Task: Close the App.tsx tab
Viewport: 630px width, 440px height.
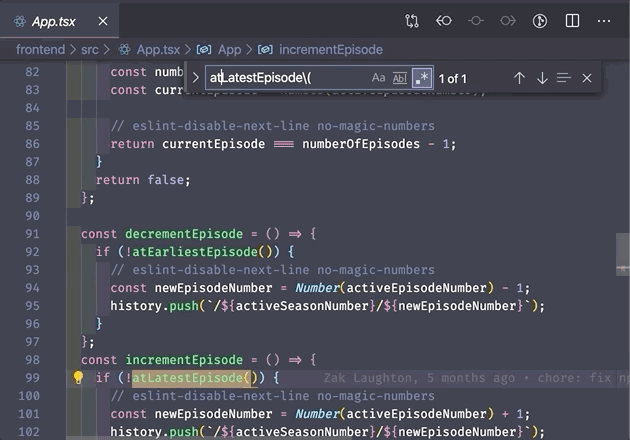Action: click(x=103, y=21)
